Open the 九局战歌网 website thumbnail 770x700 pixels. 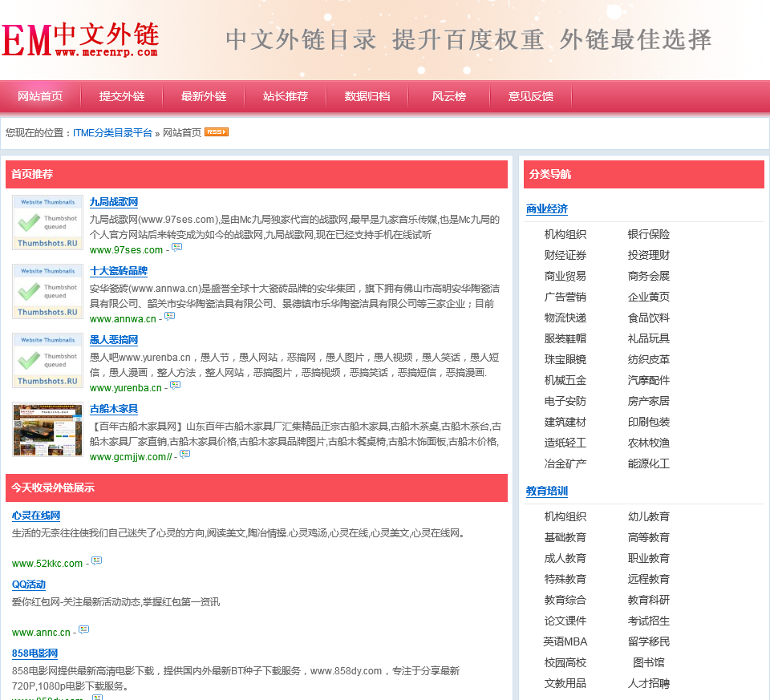coord(47,223)
